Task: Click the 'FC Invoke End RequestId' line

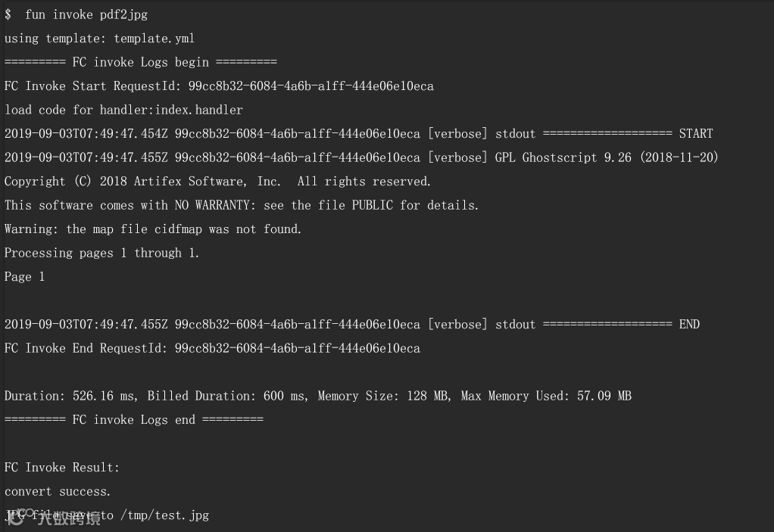Action: pyautogui.click(x=212, y=348)
